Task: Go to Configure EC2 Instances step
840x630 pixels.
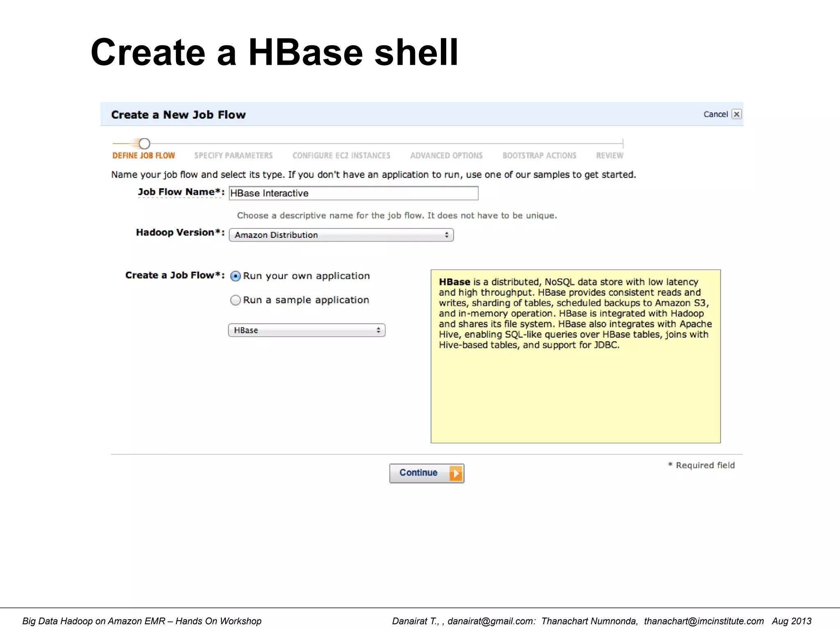Action: tap(341, 155)
